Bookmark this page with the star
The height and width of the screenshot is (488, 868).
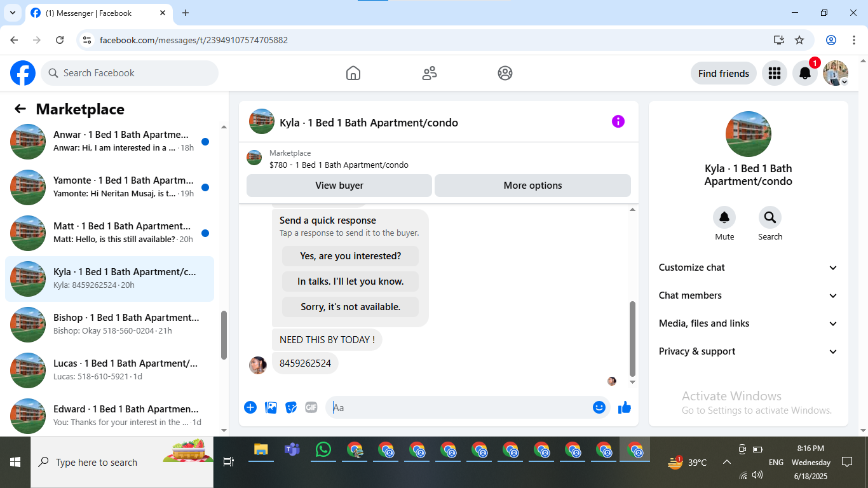pos(799,40)
